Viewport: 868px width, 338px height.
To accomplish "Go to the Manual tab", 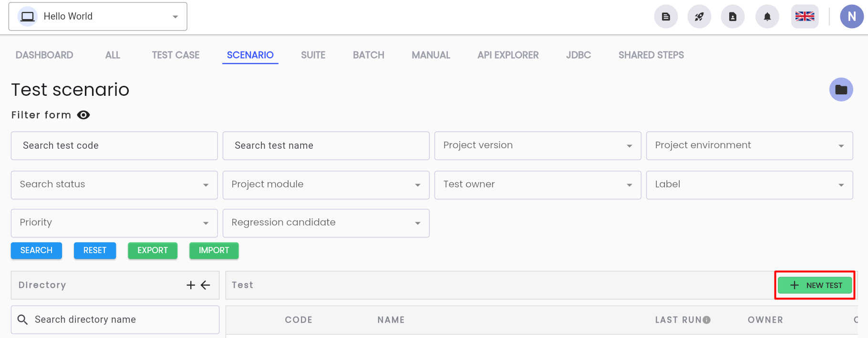I will coord(431,55).
